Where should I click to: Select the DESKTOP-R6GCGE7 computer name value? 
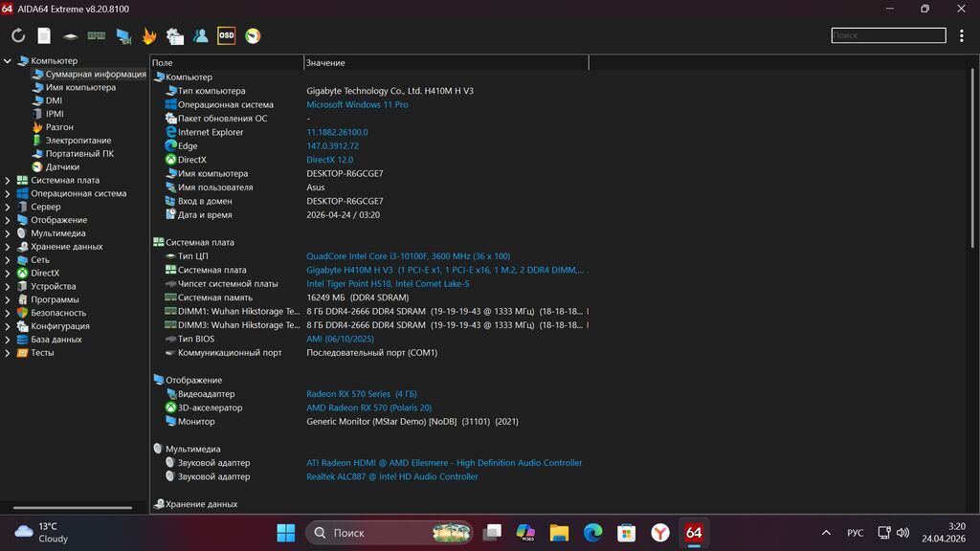click(x=345, y=173)
